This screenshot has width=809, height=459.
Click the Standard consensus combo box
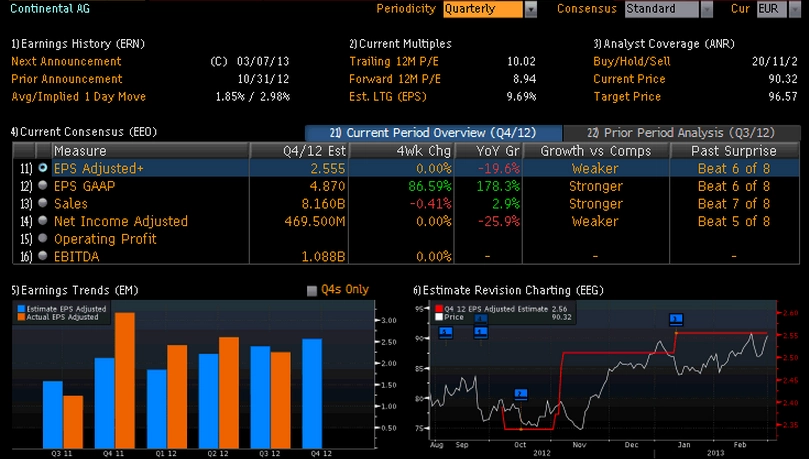pos(662,9)
